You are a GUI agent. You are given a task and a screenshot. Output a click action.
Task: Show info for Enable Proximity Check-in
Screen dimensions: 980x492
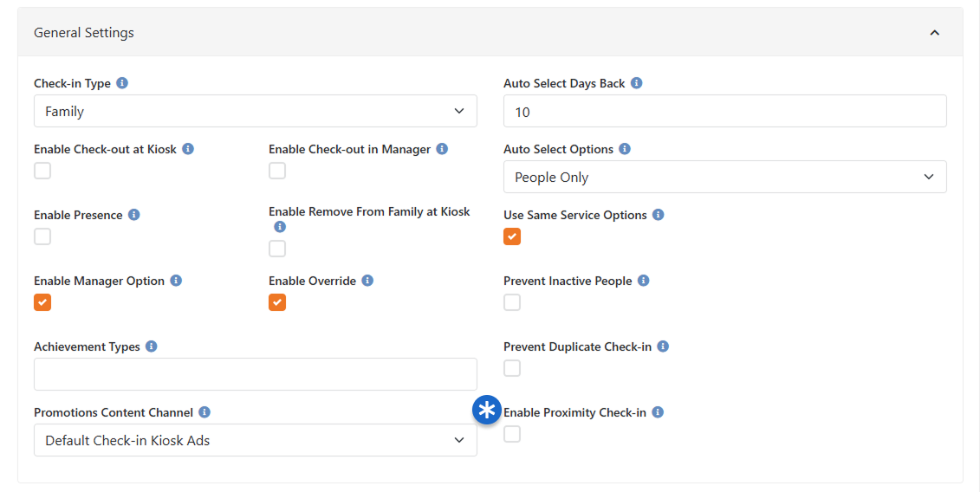click(658, 412)
